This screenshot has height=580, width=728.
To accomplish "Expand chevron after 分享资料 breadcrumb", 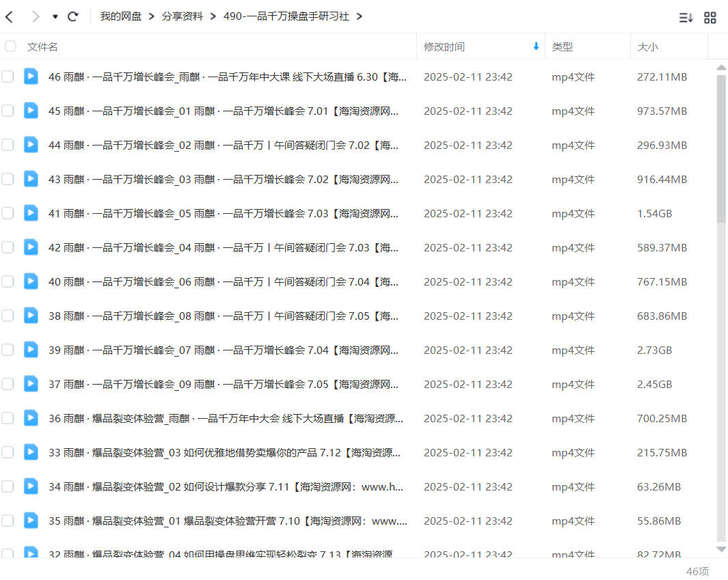I will (x=213, y=16).
